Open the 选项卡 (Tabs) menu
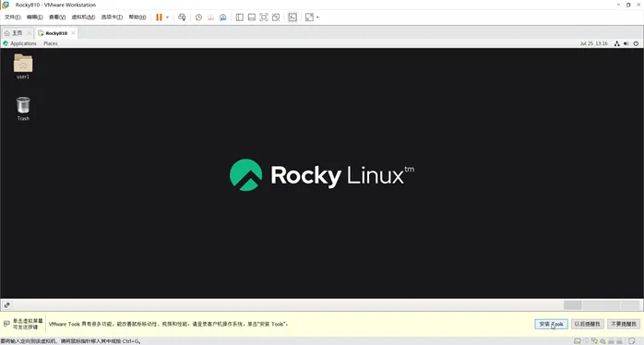Viewport: 644px width, 345px height. coord(112,18)
